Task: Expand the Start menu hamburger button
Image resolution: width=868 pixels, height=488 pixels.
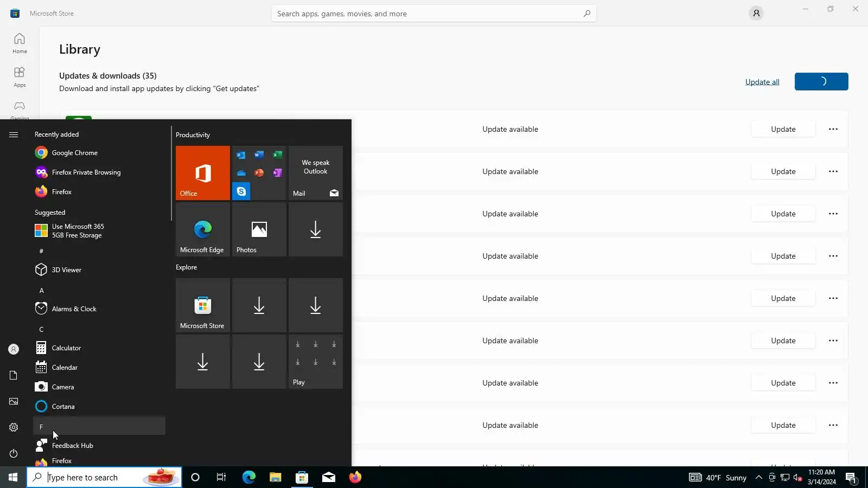Action: [x=14, y=134]
